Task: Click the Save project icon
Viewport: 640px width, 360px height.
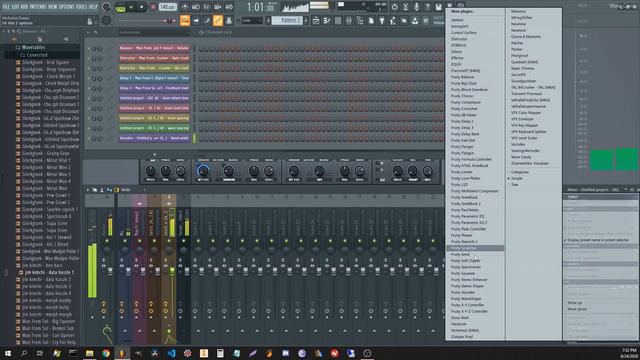Action: coord(438,7)
